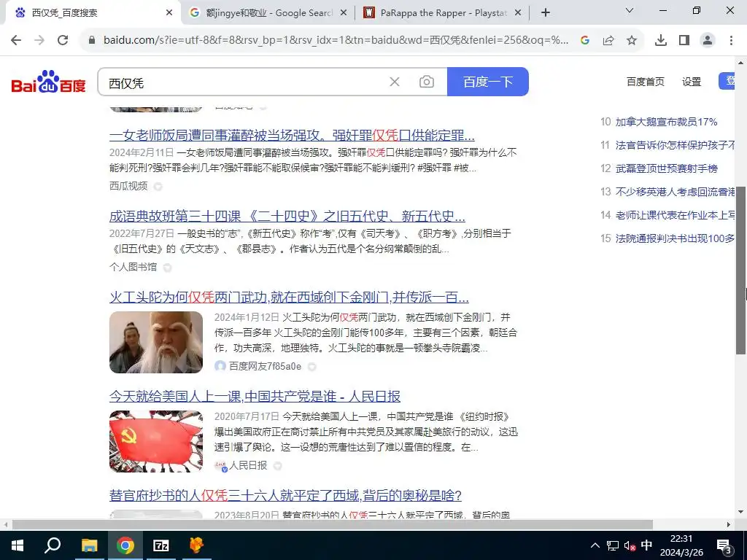The width and height of the screenshot is (747, 560).
Task: Open hot topic 不少移英港人考虑回流香港
Action: (675, 192)
